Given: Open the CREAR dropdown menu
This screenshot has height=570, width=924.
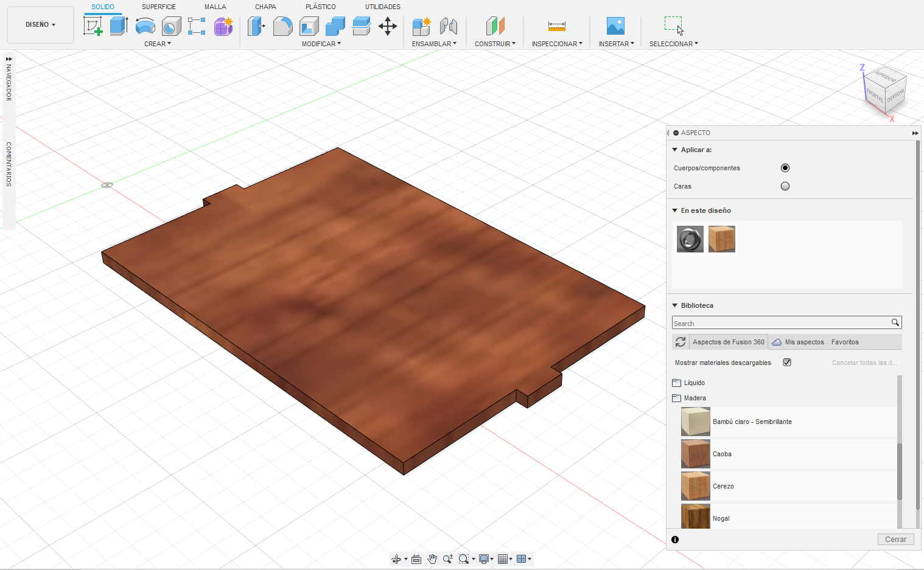Looking at the screenshot, I should tap(158, 44).
